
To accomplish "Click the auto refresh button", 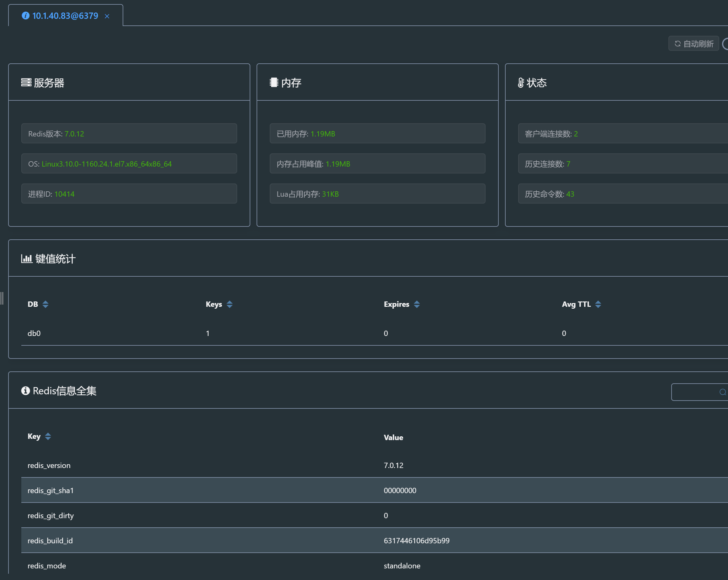I will (x=693, y=44).
